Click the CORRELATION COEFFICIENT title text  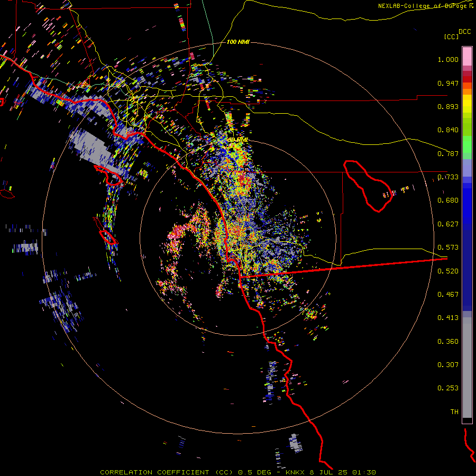154,472
